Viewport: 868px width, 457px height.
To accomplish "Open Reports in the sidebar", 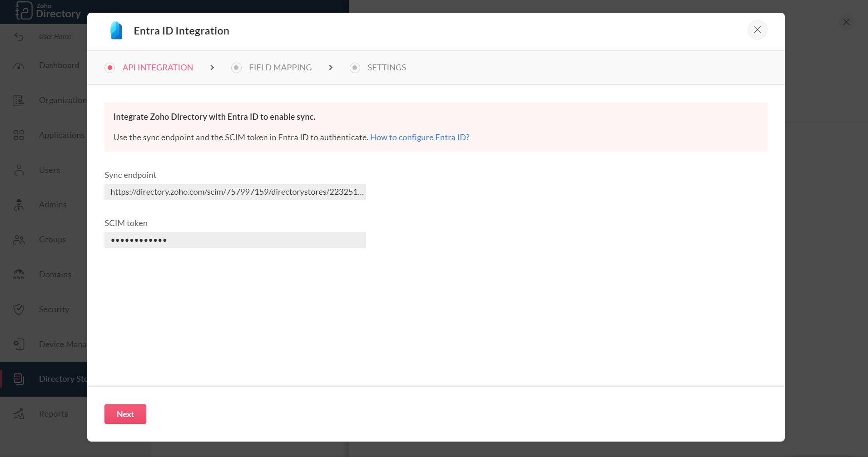I will (x=54, y=414).
